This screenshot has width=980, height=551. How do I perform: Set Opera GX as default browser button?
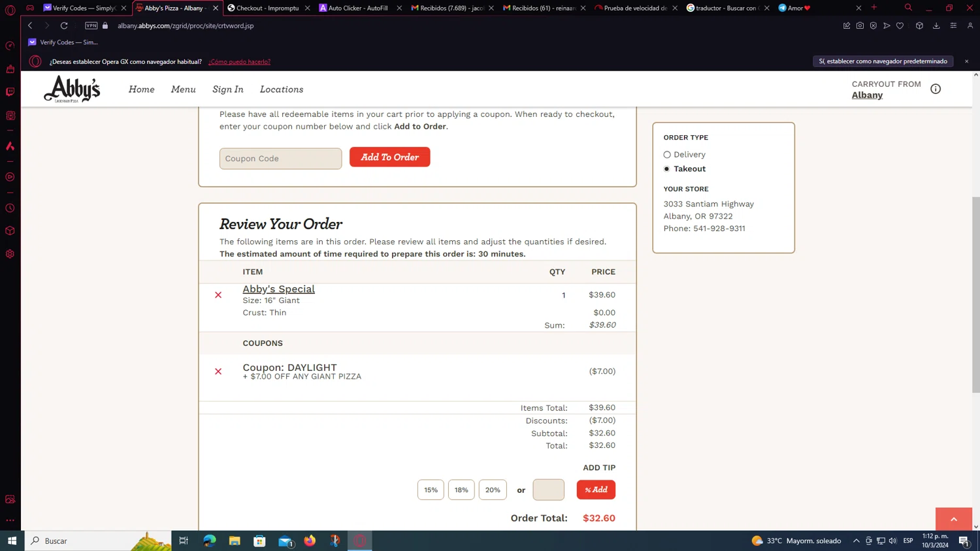[883, 61]
